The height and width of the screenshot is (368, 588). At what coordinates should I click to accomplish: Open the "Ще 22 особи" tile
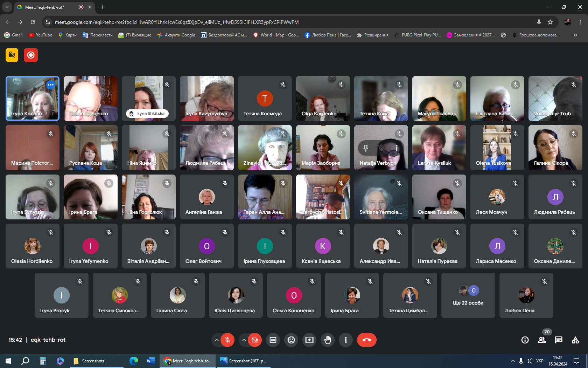pos(468,295)
